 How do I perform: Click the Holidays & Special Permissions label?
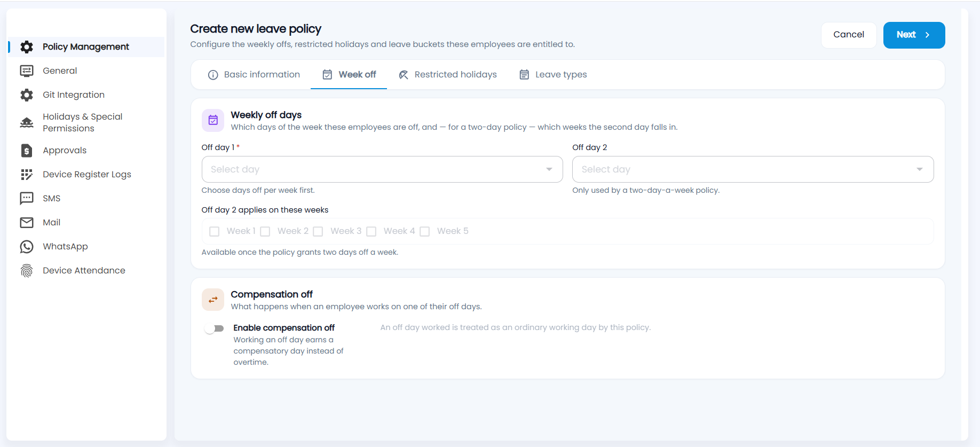(83, 123)
